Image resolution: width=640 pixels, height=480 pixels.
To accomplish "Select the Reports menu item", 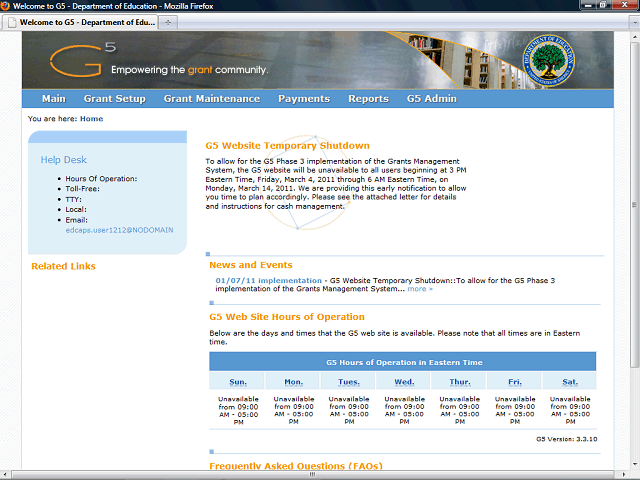I will click(x=368, y=99).
